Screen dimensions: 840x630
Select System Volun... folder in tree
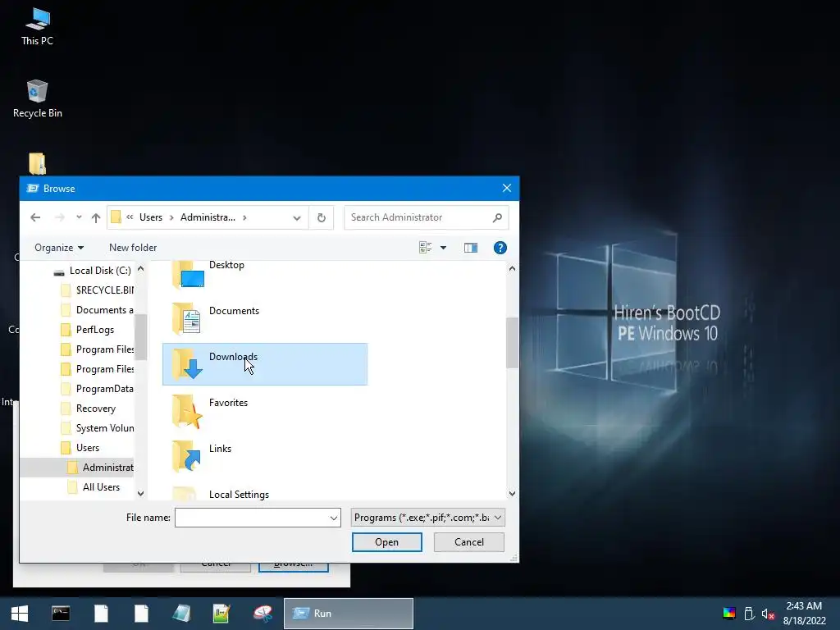pyautogui.click(x=98, y=428)
